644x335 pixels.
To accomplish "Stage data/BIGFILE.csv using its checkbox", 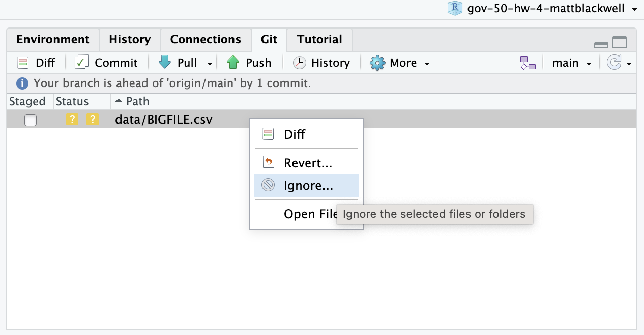I will point(31,120).
